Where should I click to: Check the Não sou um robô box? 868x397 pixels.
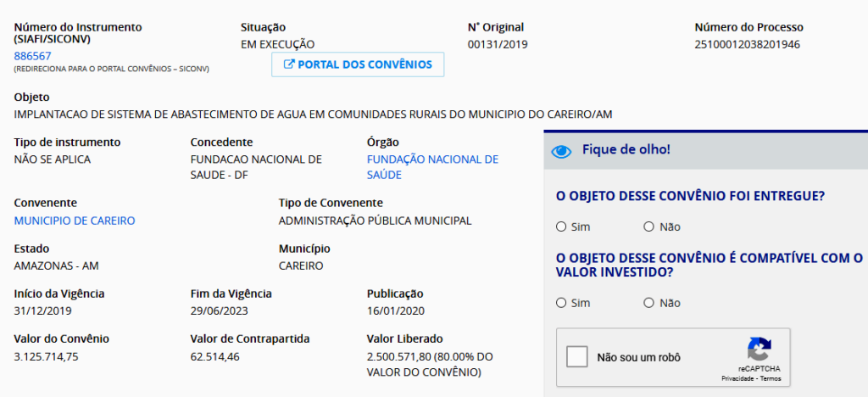(x=577, y=357)
